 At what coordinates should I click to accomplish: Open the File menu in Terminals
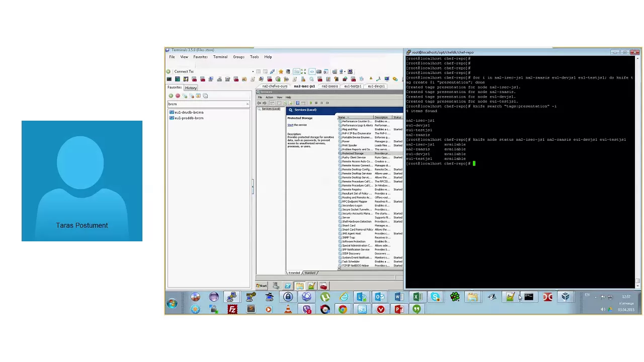point(172,57)
